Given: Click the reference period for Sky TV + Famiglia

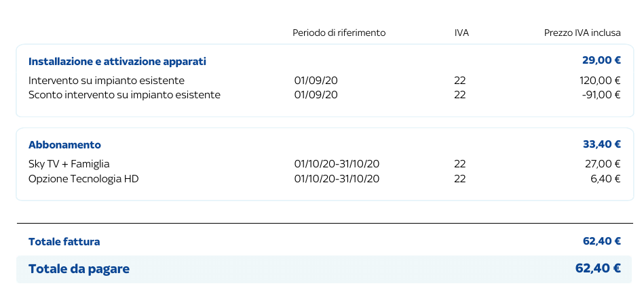Looking at the screenshot, I should tap(337, 164).
